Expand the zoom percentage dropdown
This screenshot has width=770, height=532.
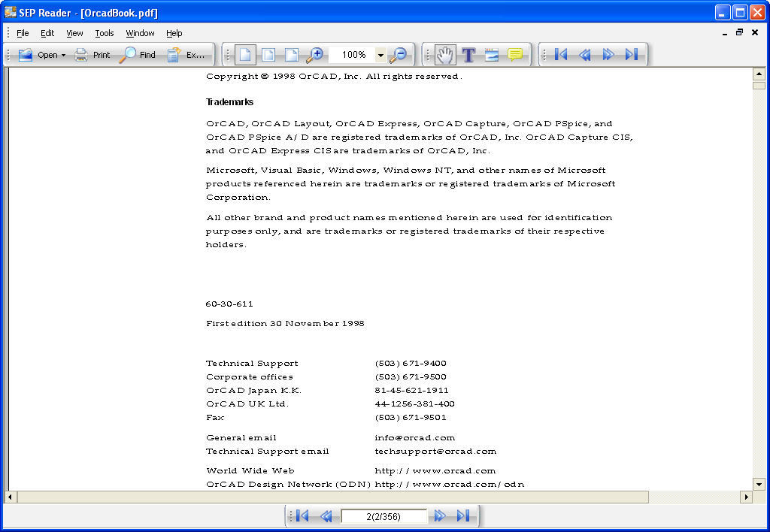[x=380, y=55]
